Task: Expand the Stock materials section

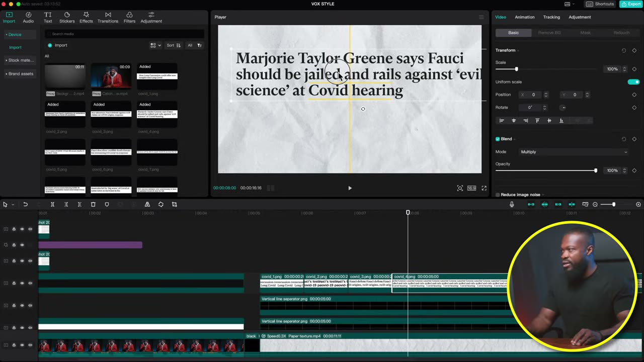Action: tap(19, 60)
